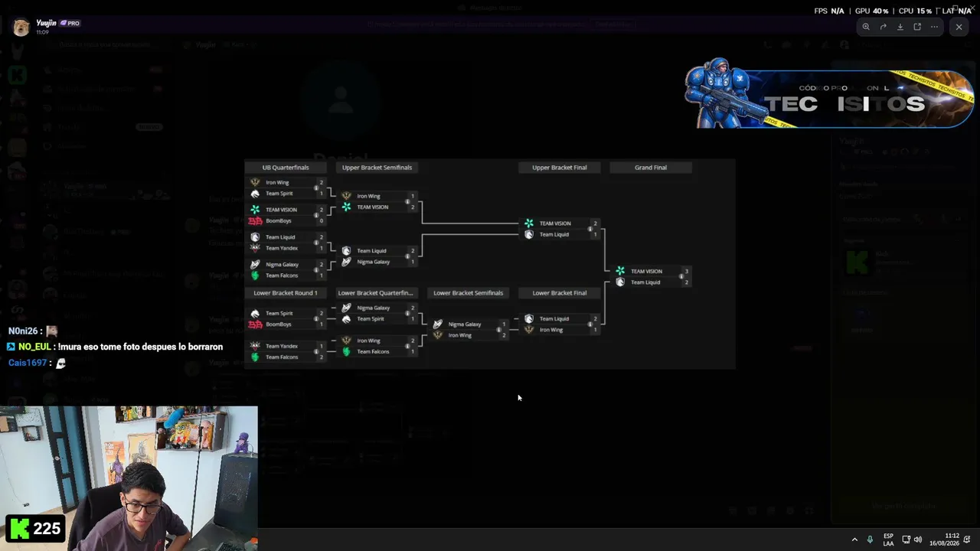Open info for Team Liquid vs Team Yandex match
This screenshot has height=551, width=980.
(315, 243)
